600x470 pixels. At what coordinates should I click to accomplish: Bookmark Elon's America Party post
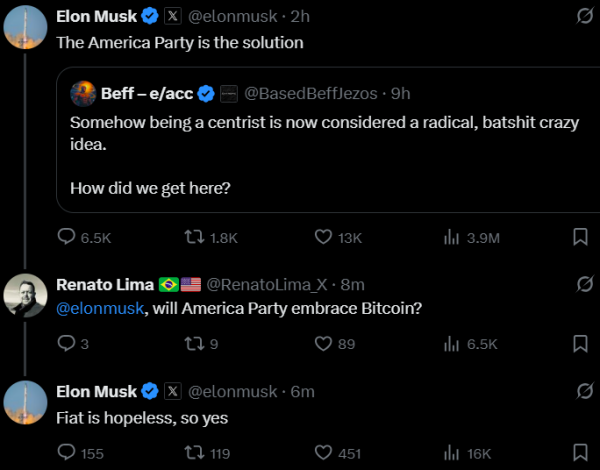tap(580, 237)
